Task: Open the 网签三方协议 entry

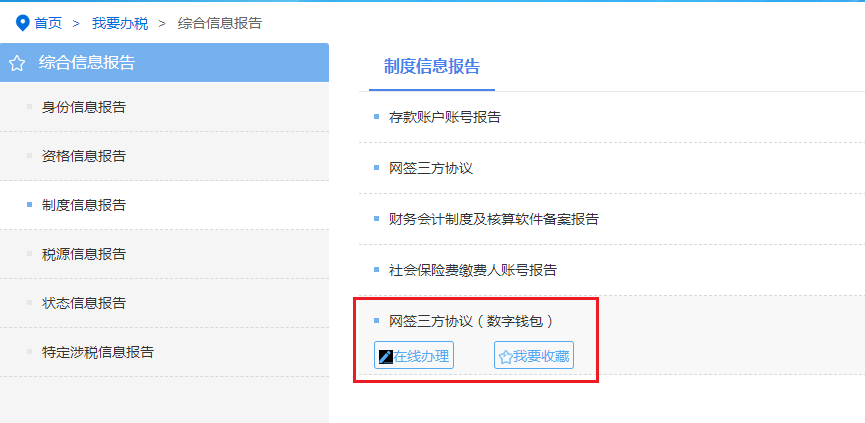Action: (x=431, y=168)
